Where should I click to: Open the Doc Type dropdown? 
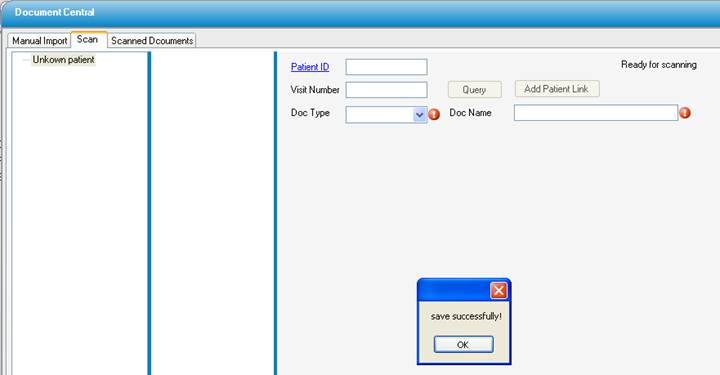click(x=419, y=115)
